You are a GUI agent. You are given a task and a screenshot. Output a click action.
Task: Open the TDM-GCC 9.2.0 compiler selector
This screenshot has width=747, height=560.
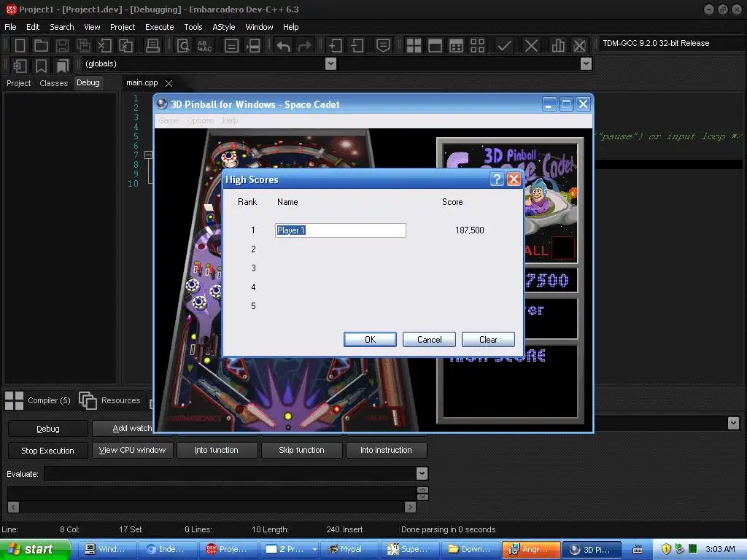[672, 43]
